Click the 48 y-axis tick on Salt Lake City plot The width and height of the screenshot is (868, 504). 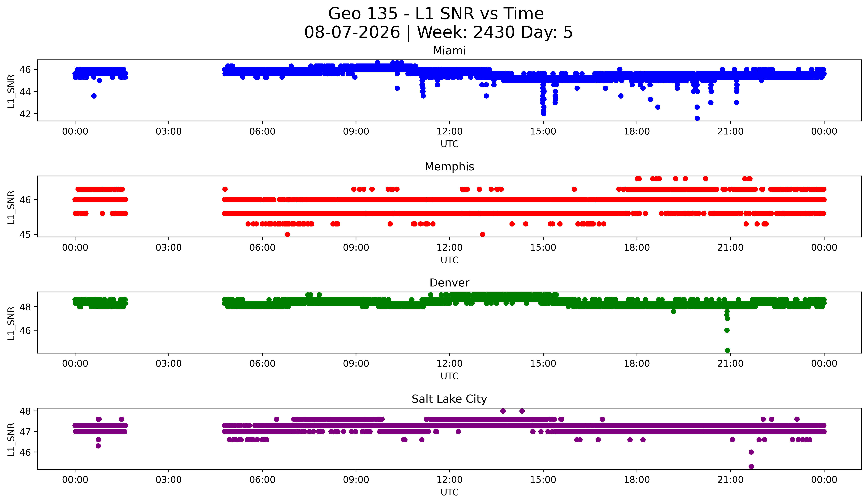(25, 411)
